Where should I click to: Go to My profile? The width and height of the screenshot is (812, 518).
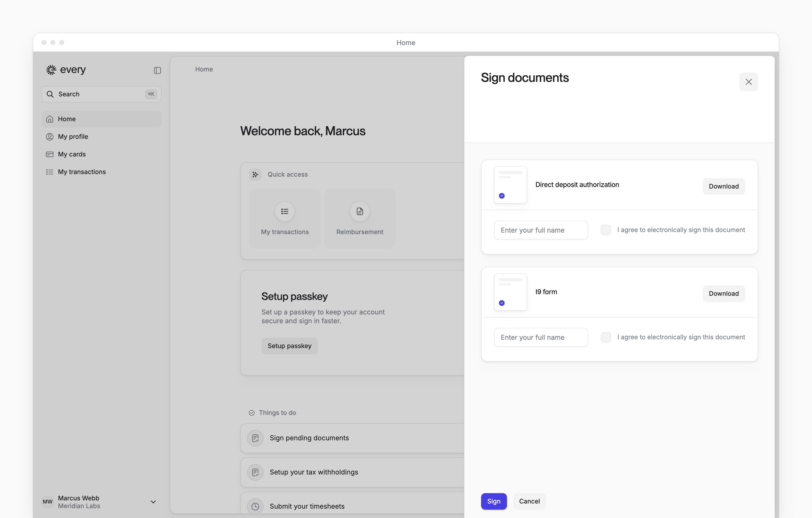click(x=101, y=136)
